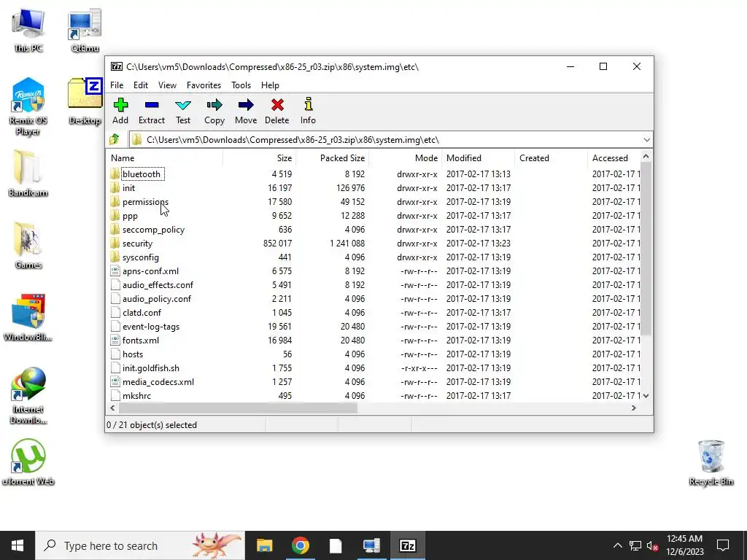This screenshot has width=747, height=560.
Task: Select the audio_effects.conf file
Action: point(158,285)
